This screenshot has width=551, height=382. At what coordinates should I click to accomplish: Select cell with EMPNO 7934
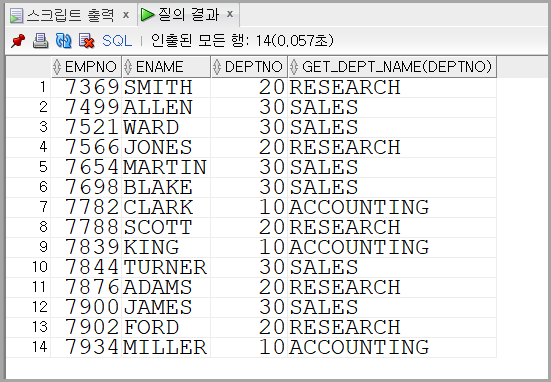[x=86, y=348]
